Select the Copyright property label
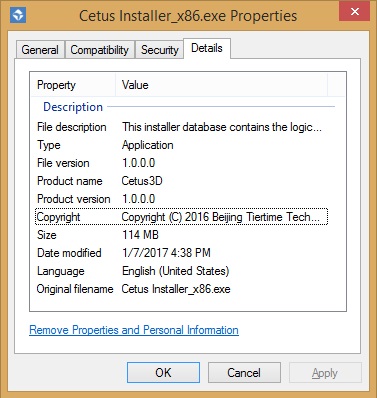This screenshot has width=377, height=398. point(58,217)
